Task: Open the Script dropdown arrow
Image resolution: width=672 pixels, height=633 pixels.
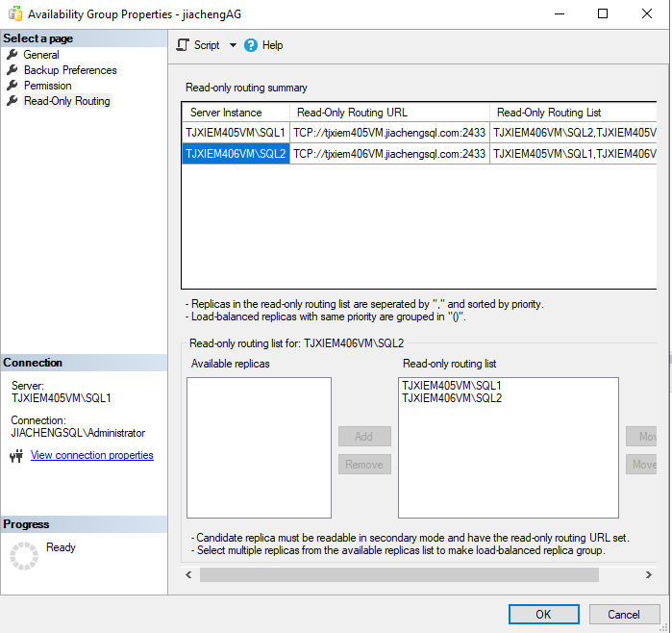Action: [x=233, y=45]
